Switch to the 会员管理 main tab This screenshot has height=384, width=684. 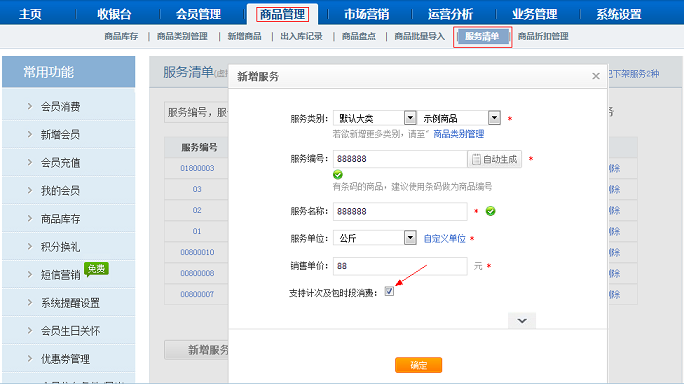[198, 14]
